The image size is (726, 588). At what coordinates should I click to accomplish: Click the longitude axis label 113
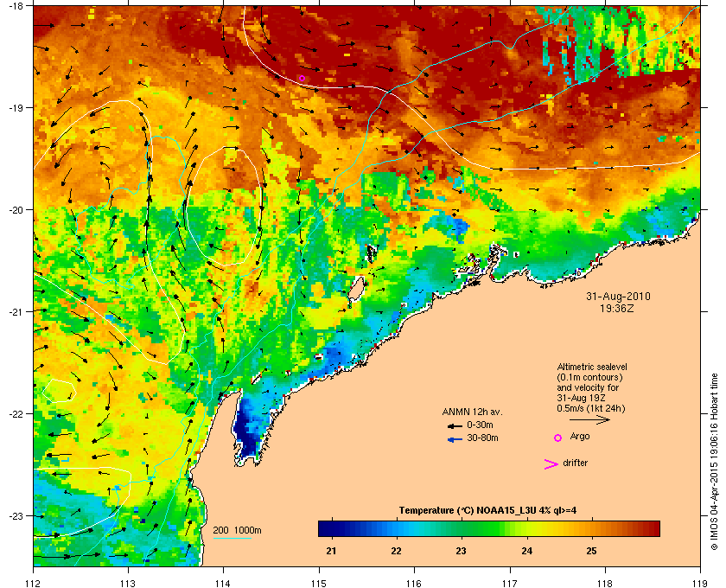(x=128, y=584)
